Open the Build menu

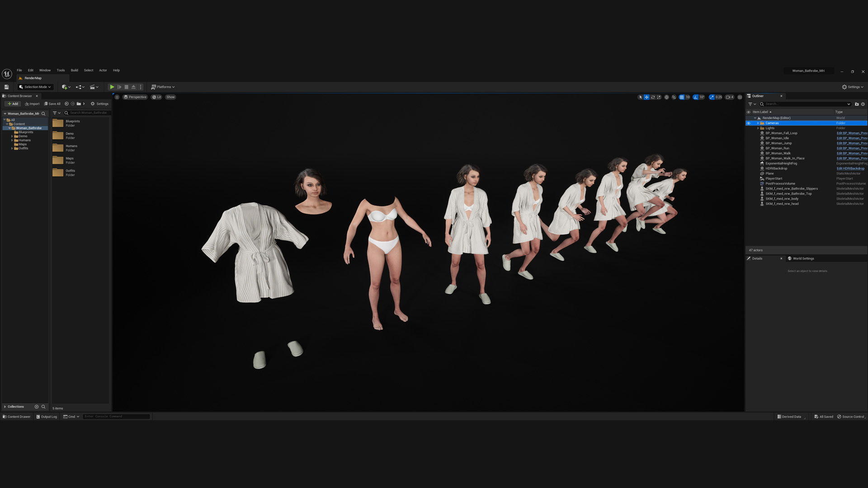tap(75, 70)
